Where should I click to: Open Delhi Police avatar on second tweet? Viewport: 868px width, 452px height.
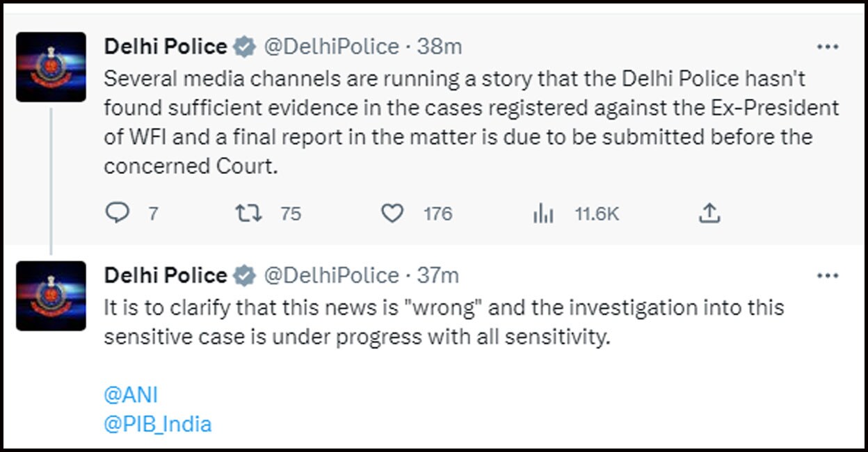click(51, 296)
